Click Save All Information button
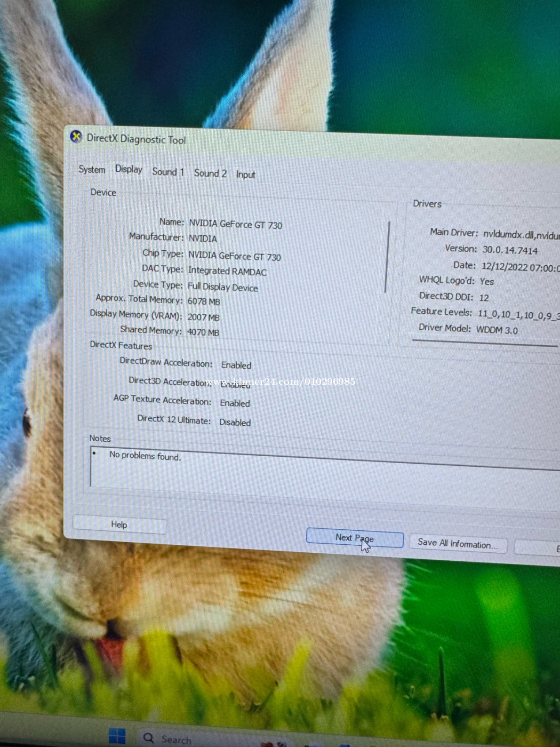This screenshot has width=560, height=747. (x=458, y=544)
